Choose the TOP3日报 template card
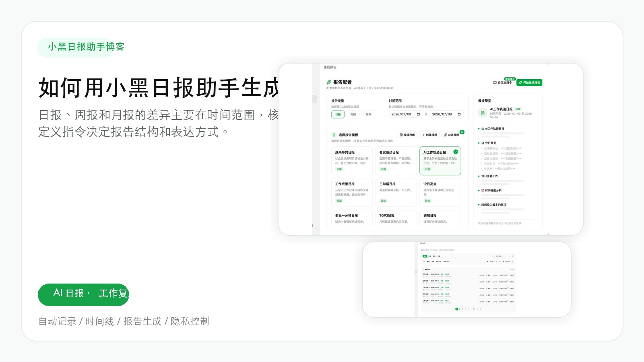Screen dimensions: 644x362 pyautogui.click(x=396, y=218)
